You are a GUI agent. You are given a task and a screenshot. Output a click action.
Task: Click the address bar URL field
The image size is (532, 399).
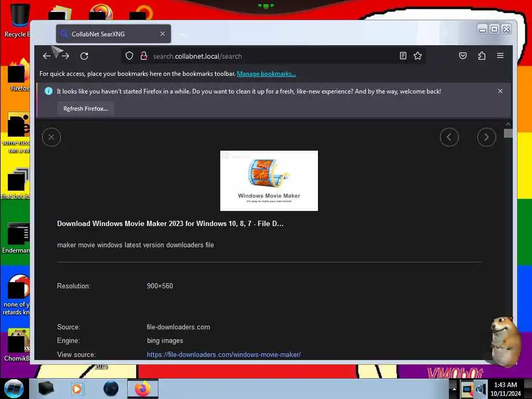tap(273, 56)
